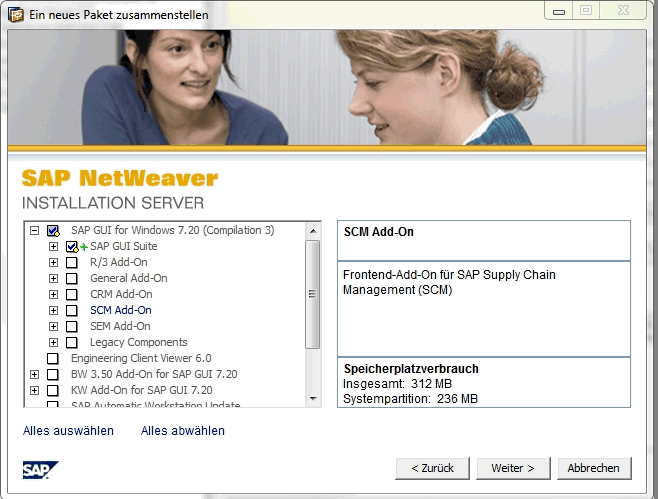658x499 pixels.
Task: Uncheck SAP GUI for Windows 7.20 checkbox
Action: pyautogui.click(x=53, y=230)
